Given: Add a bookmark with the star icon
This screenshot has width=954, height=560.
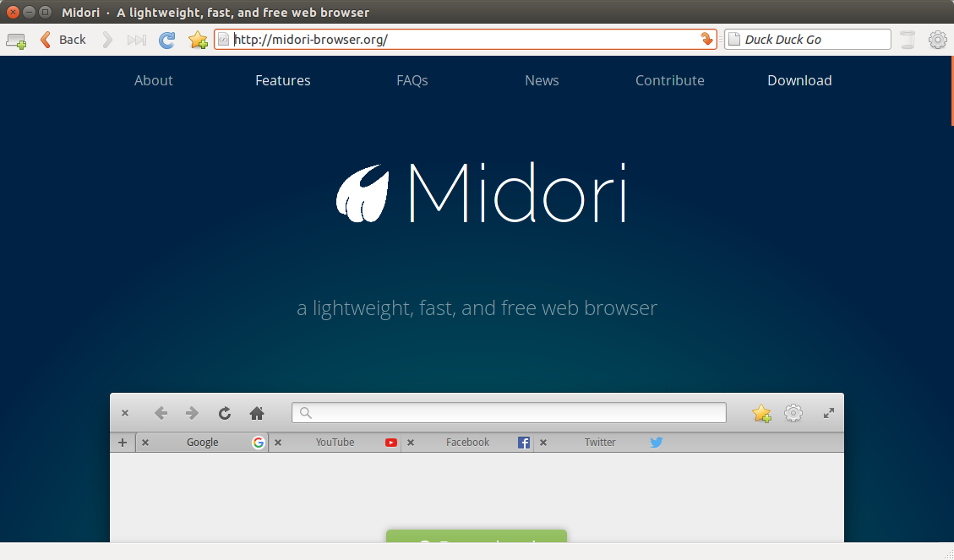Looking at the screenshot, I should point(198,41).
